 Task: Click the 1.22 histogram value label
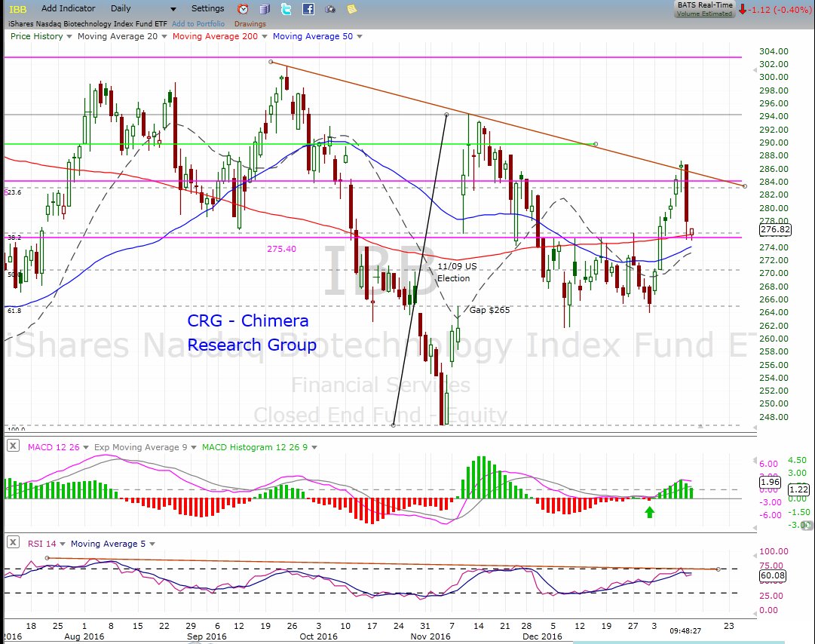pyautogui.click(x=798, y=489)
